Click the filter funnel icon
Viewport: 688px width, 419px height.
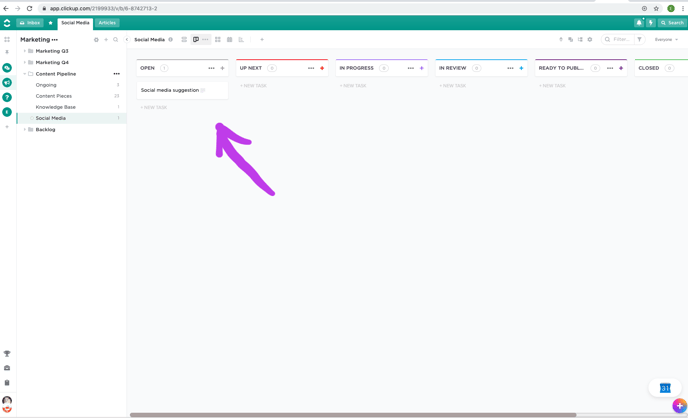coord(640,40)
